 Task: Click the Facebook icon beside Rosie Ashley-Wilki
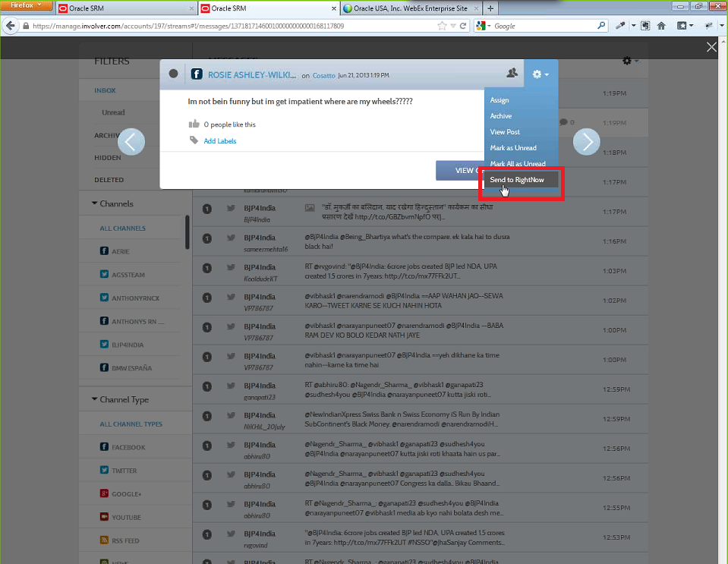coord(197,74)
